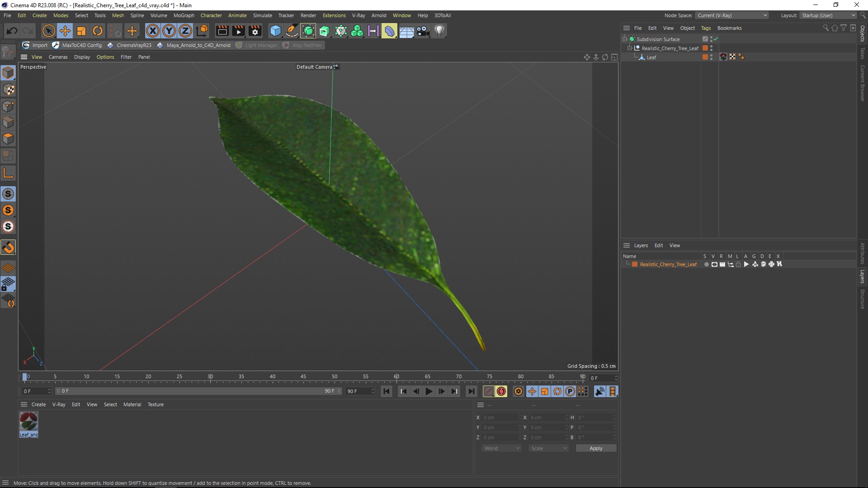Toggle layer visibility eye for Realistic_Cherry_Tree_Leaf
The height and width of the screenshot is (488, 868).
(x=714, y=264)
